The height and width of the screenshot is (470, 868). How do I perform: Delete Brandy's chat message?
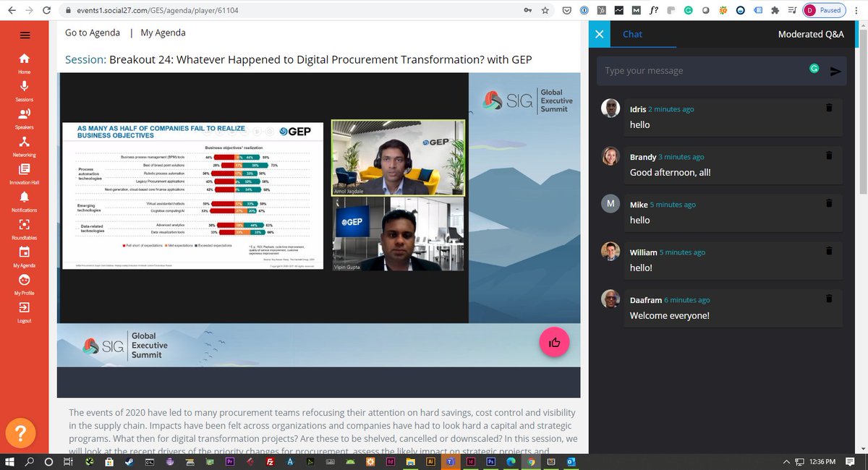pyautogui.click(x=829, y=155)
